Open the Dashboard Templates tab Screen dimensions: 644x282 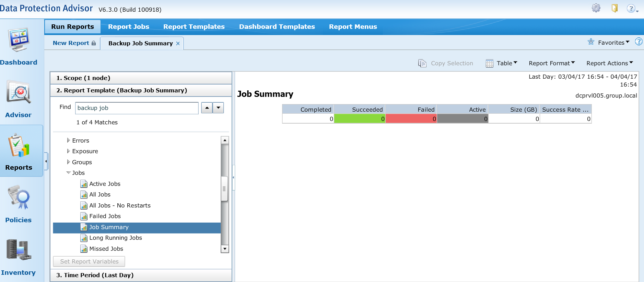(x=277, y=27)
